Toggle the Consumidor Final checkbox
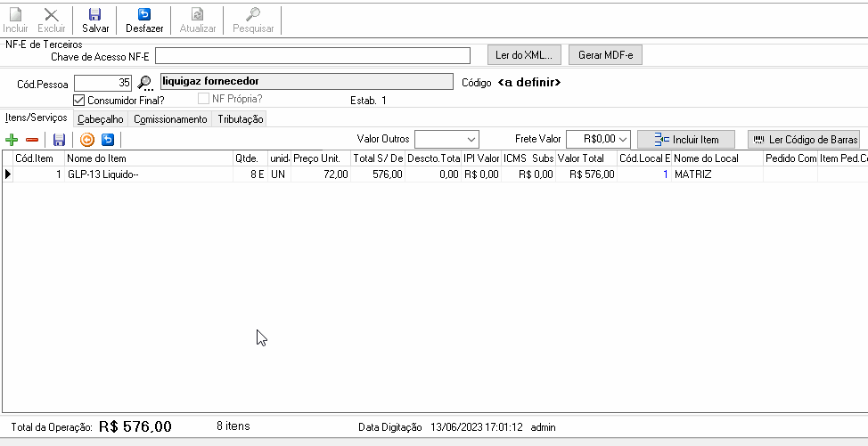 pos(78,100)
